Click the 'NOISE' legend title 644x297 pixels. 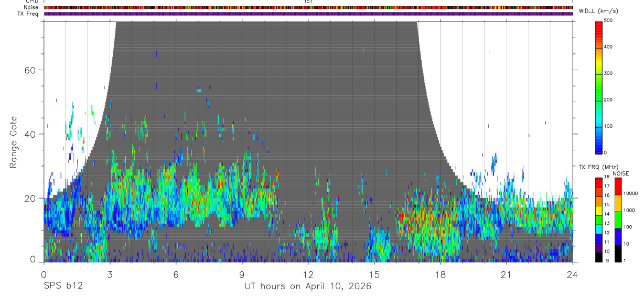coord(621,173)
